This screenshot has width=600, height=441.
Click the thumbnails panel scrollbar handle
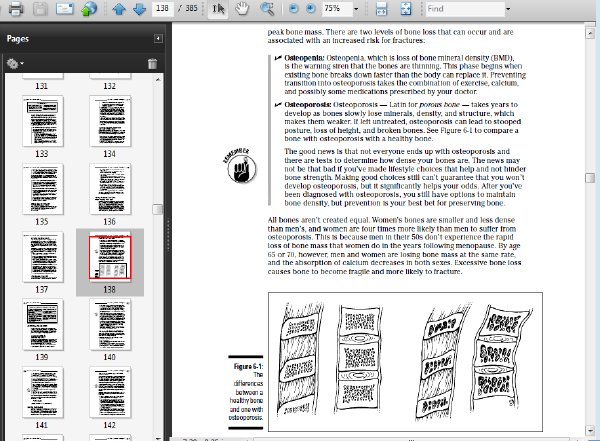pos(158,209)
